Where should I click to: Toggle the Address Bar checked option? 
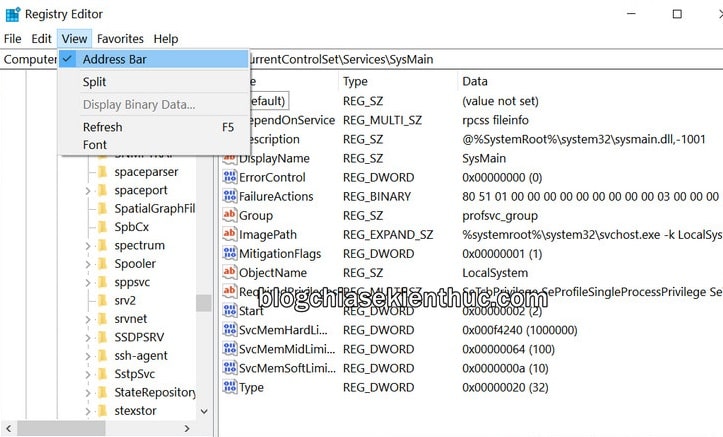pos(154,59)
